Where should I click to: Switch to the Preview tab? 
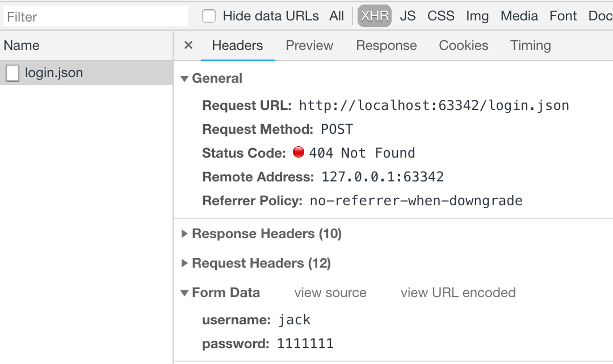point(309,45)
